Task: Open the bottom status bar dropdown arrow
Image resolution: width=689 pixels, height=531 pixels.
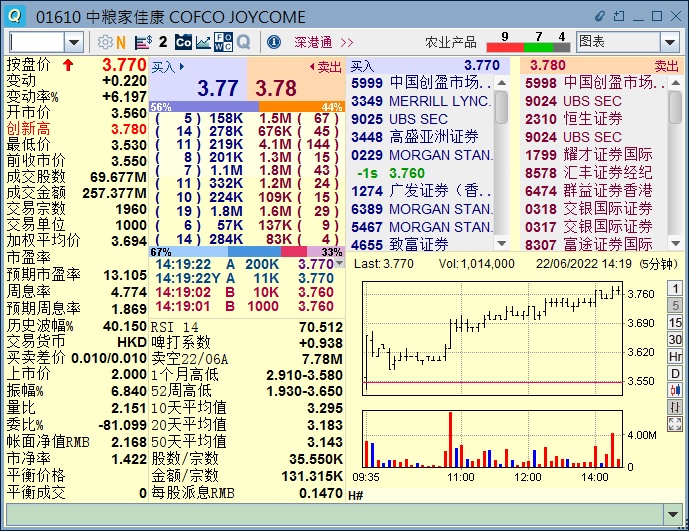Action: pyautogui.click(x=672, y=514)
